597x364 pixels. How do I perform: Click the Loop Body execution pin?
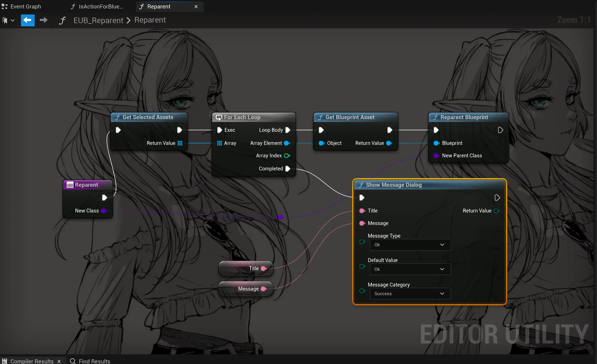pyautogui.click(x=288, y=130)
